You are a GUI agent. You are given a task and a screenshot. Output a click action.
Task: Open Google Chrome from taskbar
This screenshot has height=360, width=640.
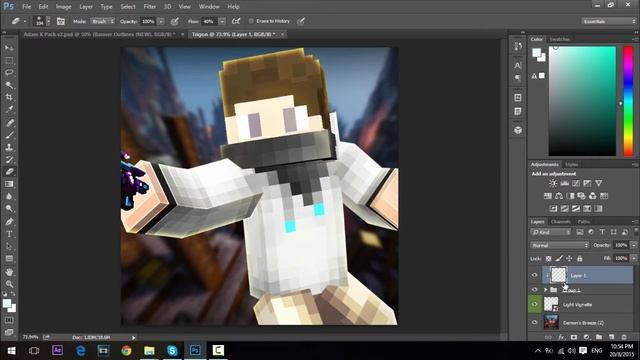(126, 350)
